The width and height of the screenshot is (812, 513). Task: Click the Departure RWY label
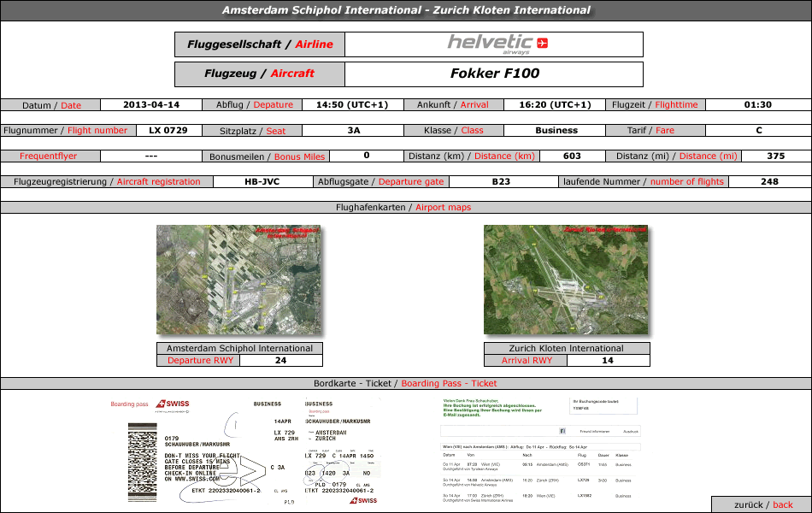[x=200, y=360]
